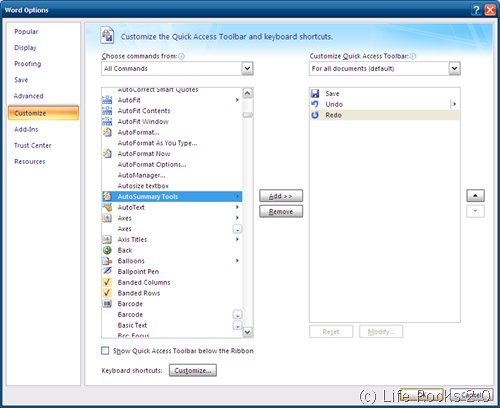The width and height of the screenshot is (500, 408).
Task: Open the Resources category
Action: coord(30,161)
